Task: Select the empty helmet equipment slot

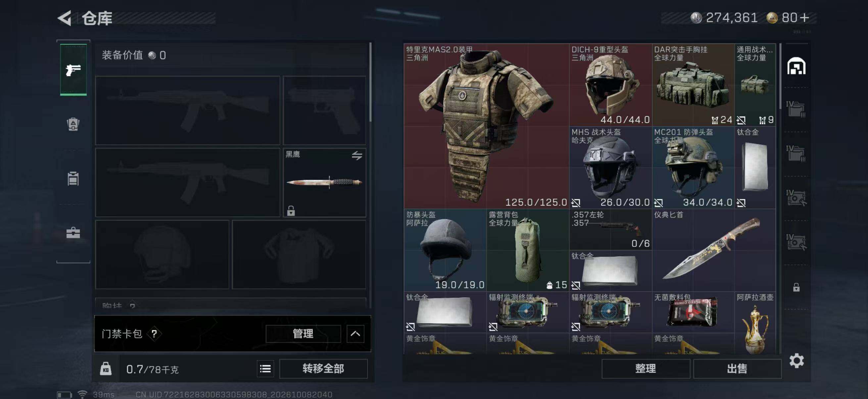Action: coord(162,254)
